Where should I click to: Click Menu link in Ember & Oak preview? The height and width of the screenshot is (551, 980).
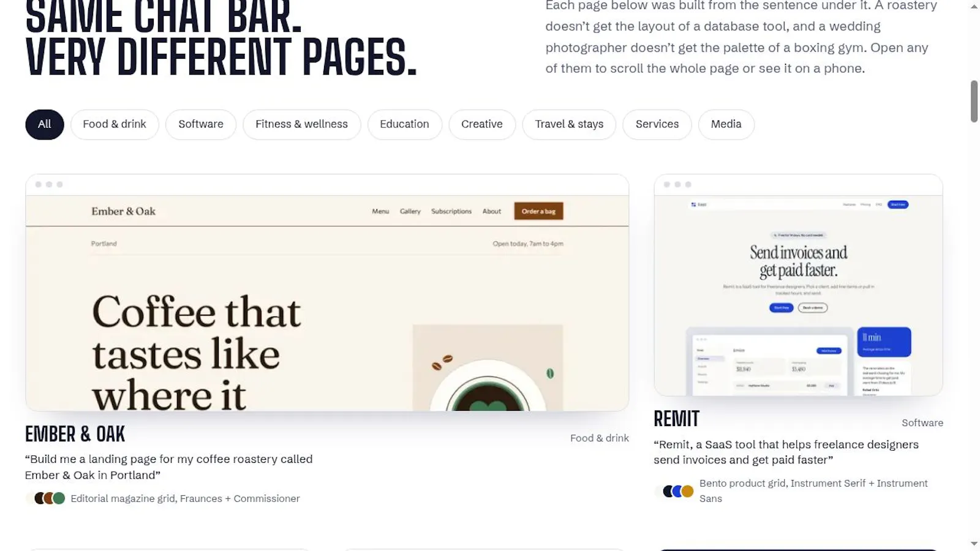click(380, 211)
